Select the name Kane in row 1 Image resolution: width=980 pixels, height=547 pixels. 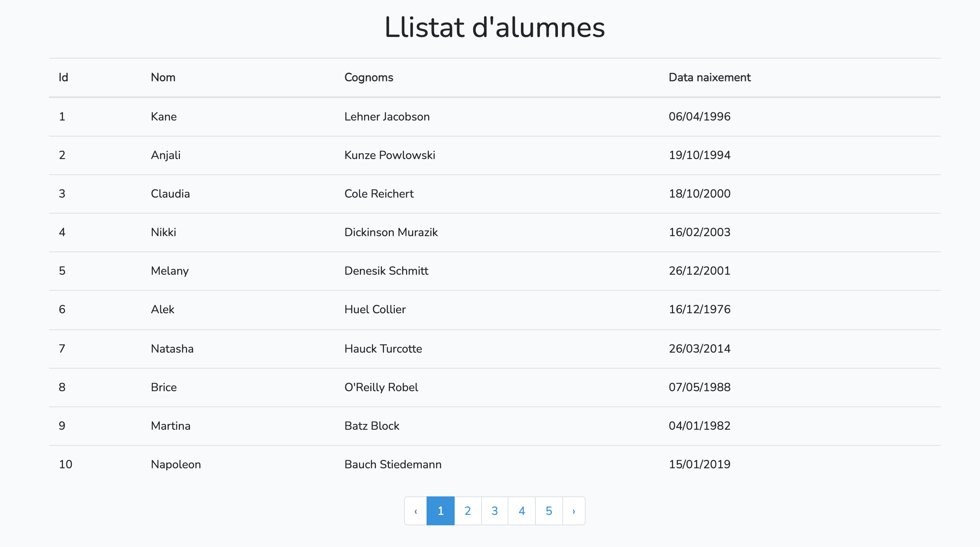pyautogui.click(x=164, y=116)
